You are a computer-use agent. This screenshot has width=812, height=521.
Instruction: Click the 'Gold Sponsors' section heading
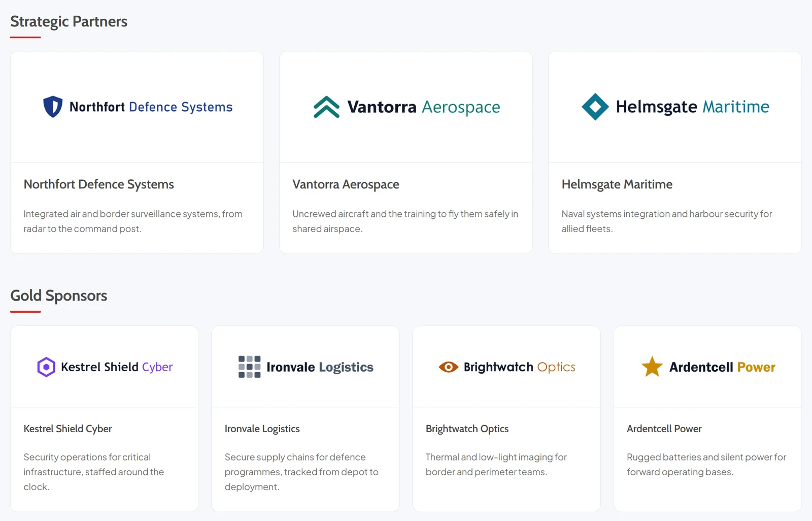[59, 296]
